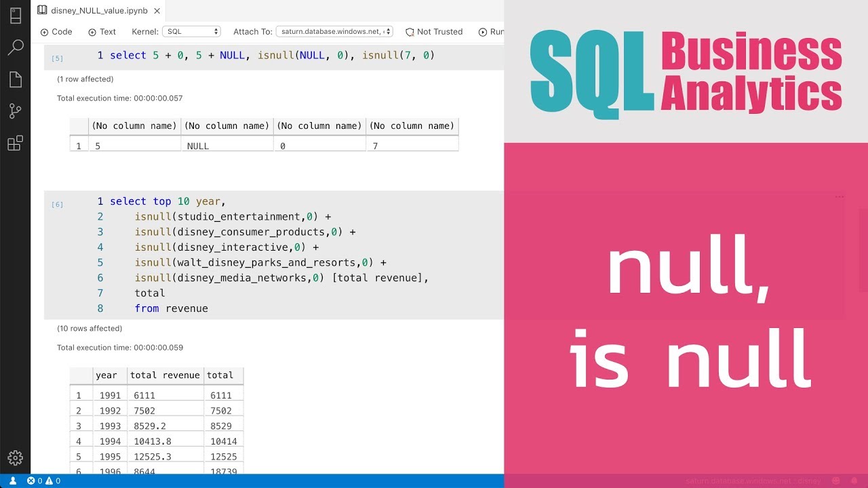Click the 'year' column header
868x488 pixels.
tap(109, 375)
